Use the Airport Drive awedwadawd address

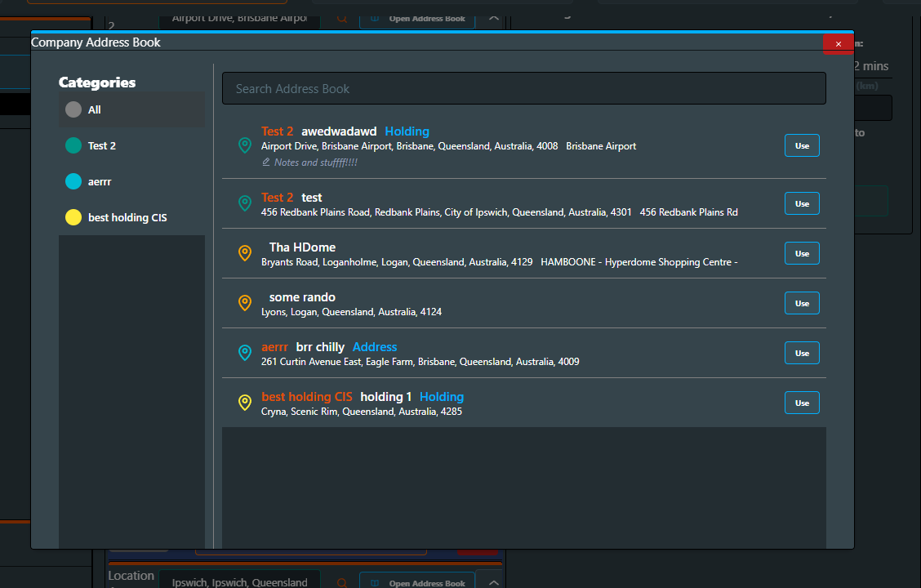802,145
